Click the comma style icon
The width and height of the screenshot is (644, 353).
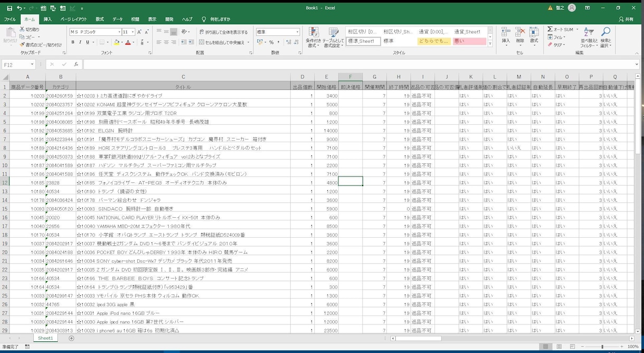(x=279, y=42)
